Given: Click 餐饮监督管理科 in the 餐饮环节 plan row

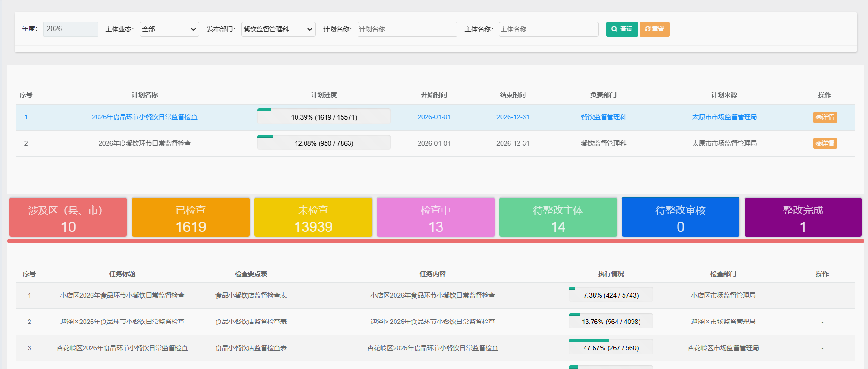Looking at the screenshot, I should 603,144.
